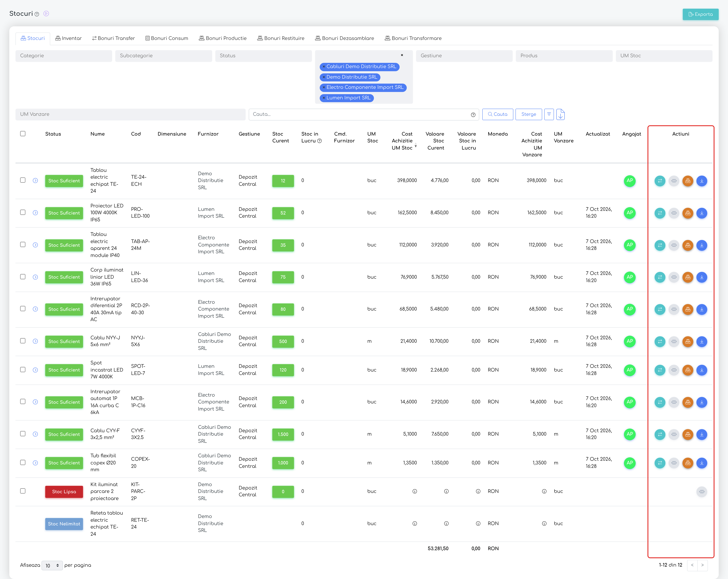Go to next page arrow in pagination

702,565
